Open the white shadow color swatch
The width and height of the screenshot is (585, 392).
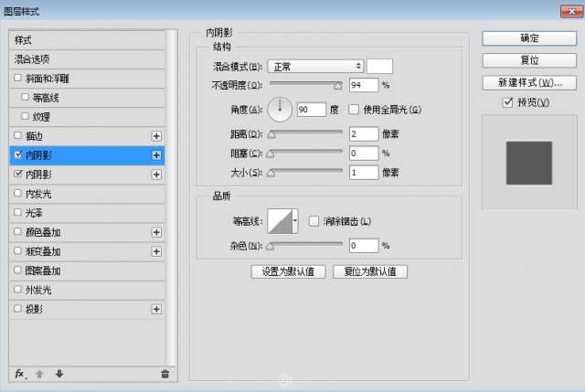(379, 67)
